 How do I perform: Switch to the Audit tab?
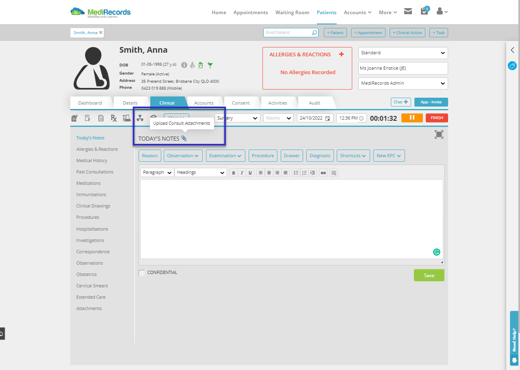pos(315,103)
